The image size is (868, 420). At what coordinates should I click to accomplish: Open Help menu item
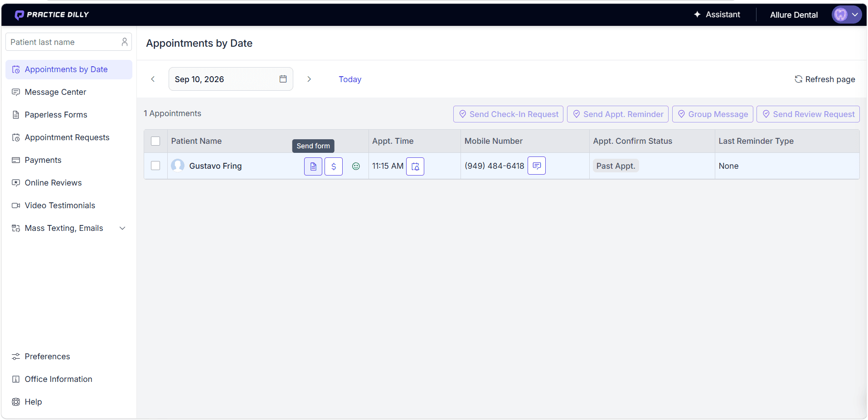pos(69,402)
